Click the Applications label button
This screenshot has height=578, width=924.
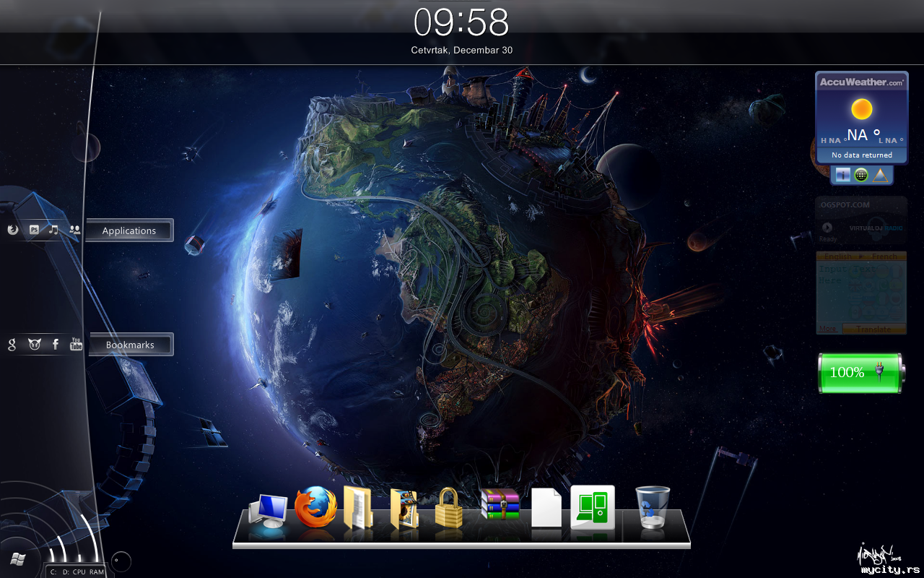tap(129, 230)
